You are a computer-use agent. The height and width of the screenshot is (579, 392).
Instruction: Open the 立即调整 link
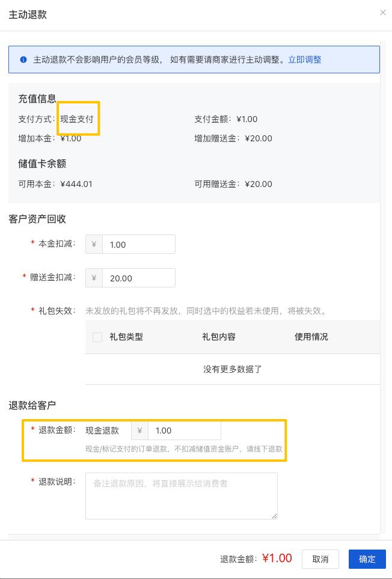(304, 60)
